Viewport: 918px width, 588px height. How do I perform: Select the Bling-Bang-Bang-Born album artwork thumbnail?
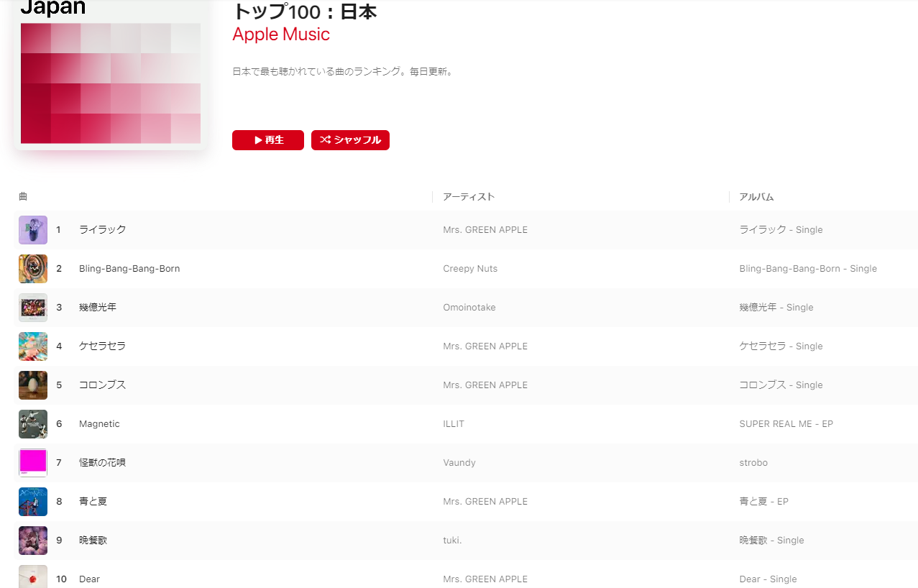(33, 269)
